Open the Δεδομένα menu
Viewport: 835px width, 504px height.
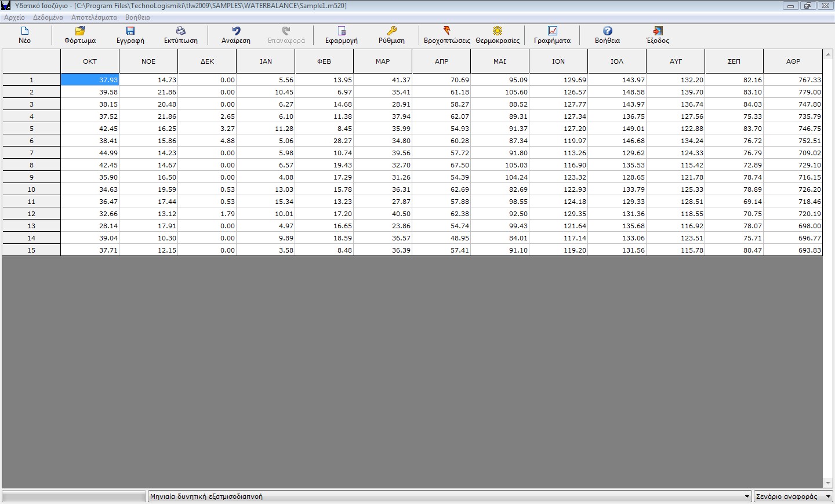coord(48,17)
